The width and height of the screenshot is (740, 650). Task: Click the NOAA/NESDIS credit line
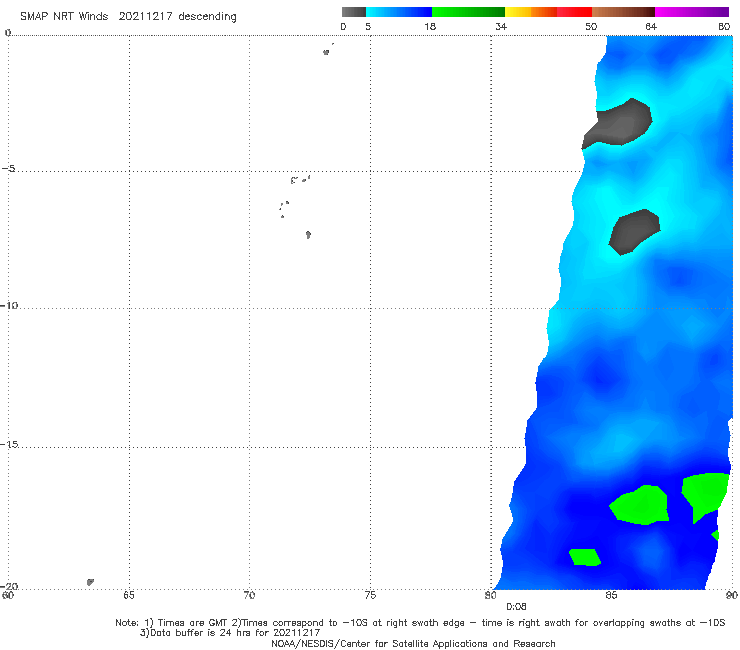[413, 643]
